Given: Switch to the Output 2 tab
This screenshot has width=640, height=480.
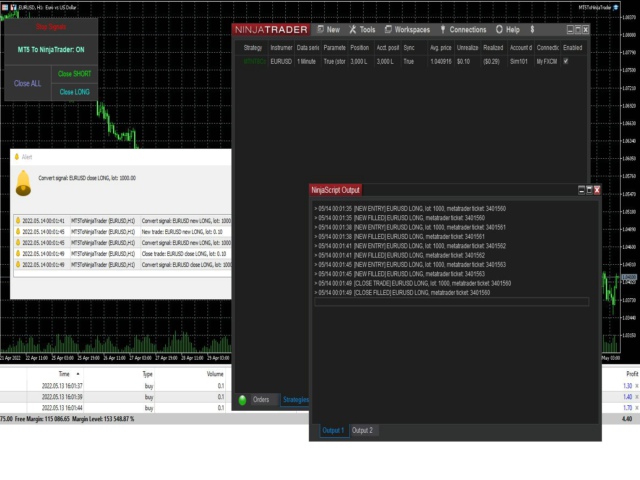Looking at the screenshot, I should (362, 431).
